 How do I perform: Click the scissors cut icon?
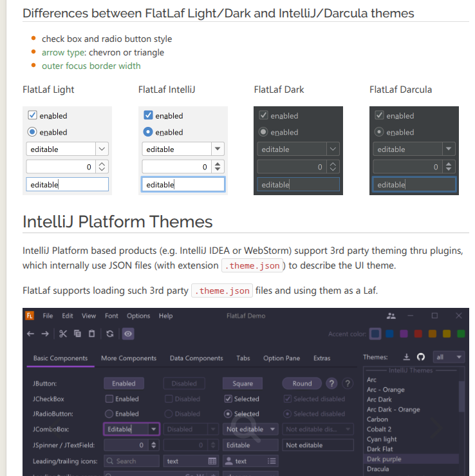point(63,334)
